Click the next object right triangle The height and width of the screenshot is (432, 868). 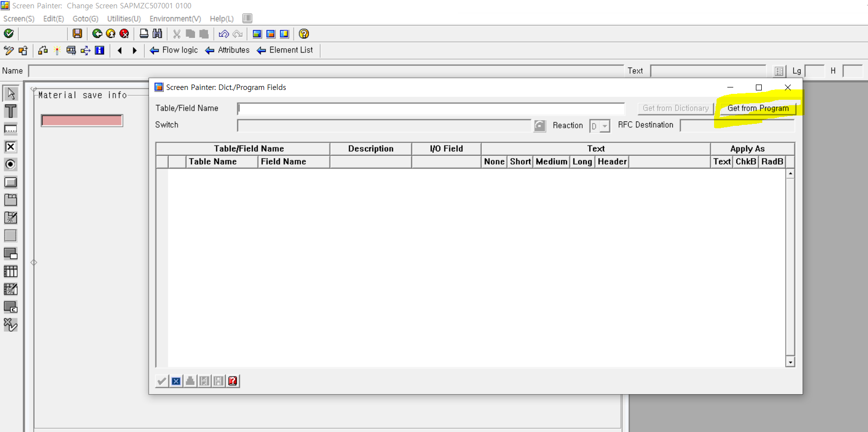pos(134,50)
